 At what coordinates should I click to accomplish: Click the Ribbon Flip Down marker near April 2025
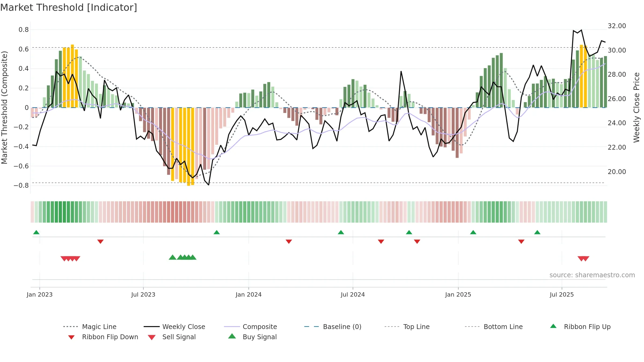coord(521,242)
